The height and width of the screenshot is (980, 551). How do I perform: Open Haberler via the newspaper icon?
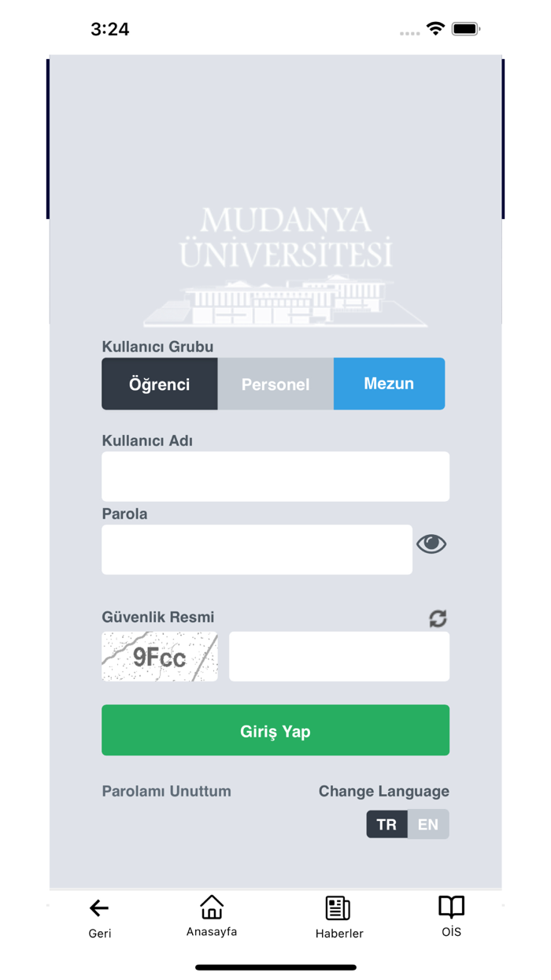pyautogui.click(x=338, y=907)
